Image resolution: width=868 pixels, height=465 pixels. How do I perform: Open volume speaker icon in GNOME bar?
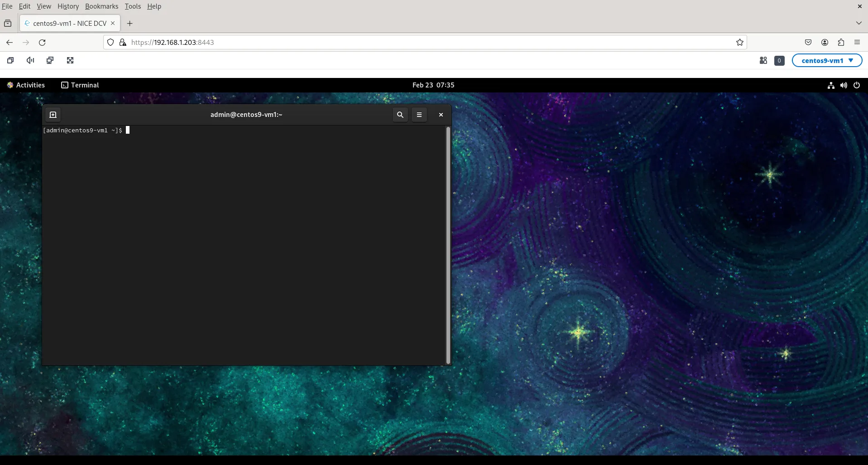(x=844, y=85)
